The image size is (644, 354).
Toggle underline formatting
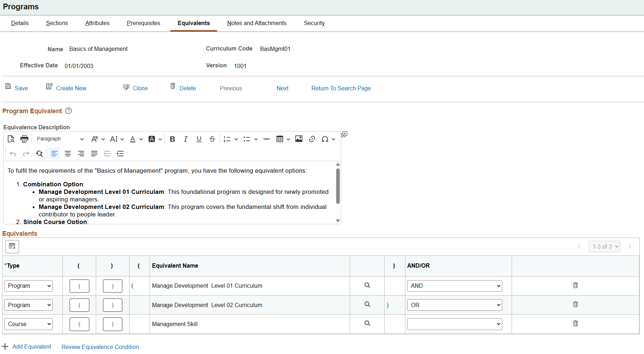(199, 139)
